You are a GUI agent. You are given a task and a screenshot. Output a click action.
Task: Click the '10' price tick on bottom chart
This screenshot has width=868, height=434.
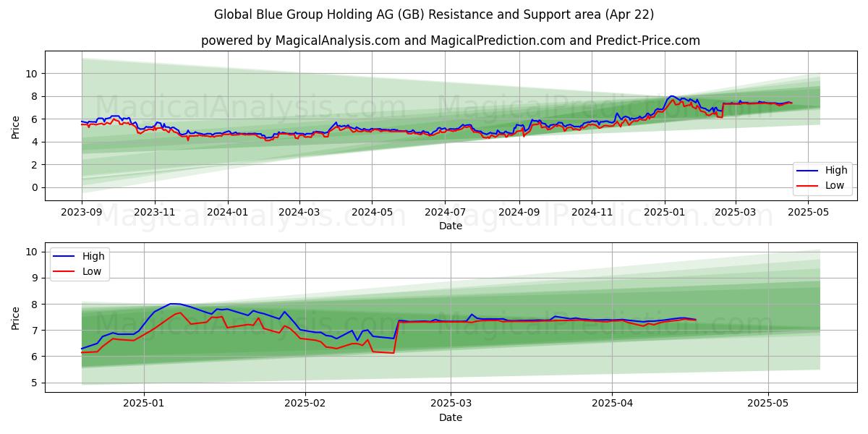tap(32, 252)
